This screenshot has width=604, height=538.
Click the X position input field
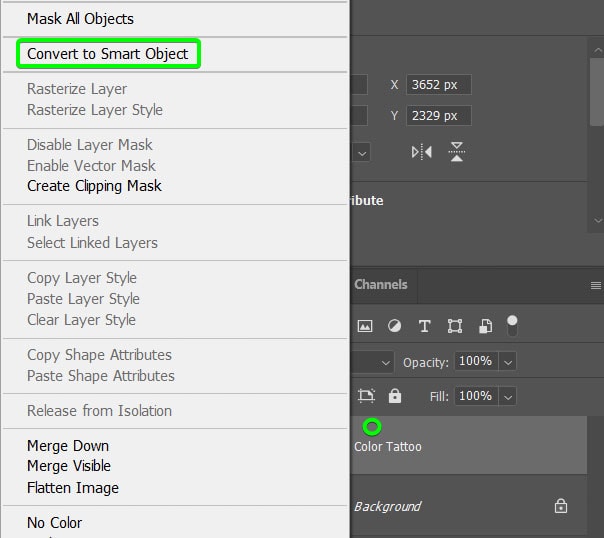pos(438,86)
